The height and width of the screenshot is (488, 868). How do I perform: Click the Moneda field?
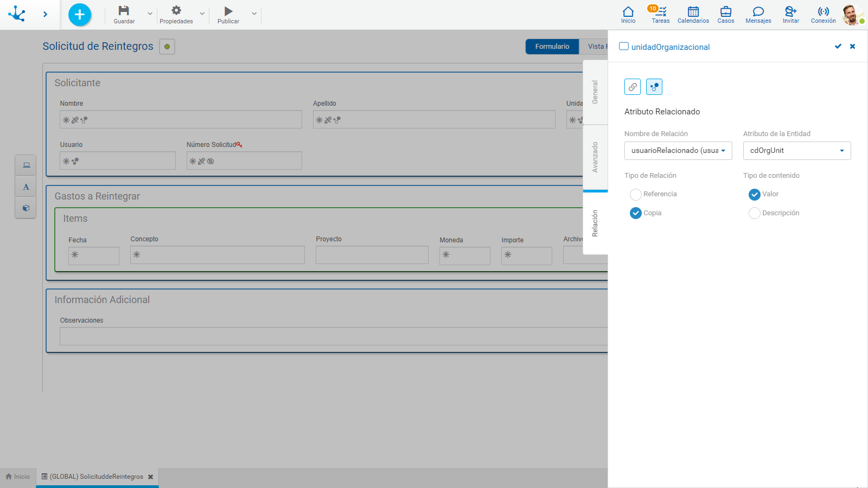tap(465, 256)
